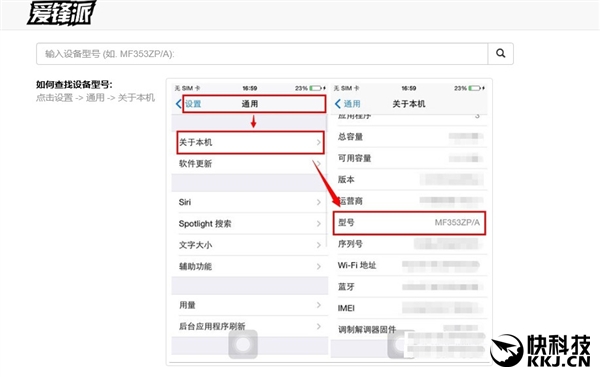600x377 pixels.
Task: Click the 型号 label
Action: (346, 222)
